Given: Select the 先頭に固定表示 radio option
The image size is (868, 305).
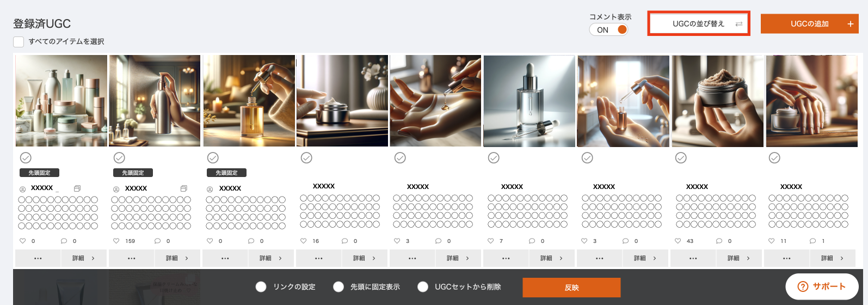Looking at the screenshot, I should [x=338, y=287].
